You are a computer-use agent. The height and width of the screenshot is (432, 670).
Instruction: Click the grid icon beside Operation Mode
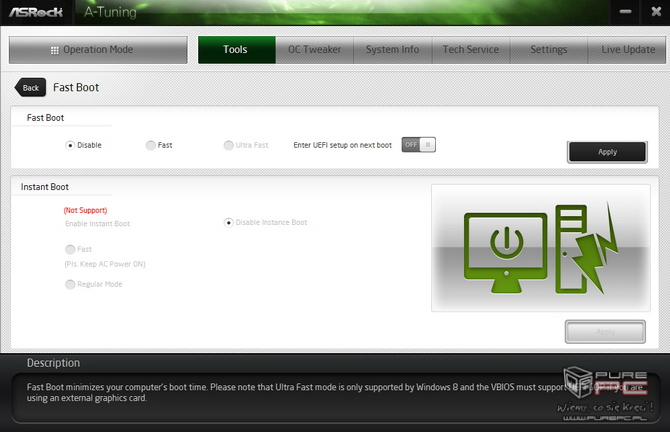click(x=55, y=50)
